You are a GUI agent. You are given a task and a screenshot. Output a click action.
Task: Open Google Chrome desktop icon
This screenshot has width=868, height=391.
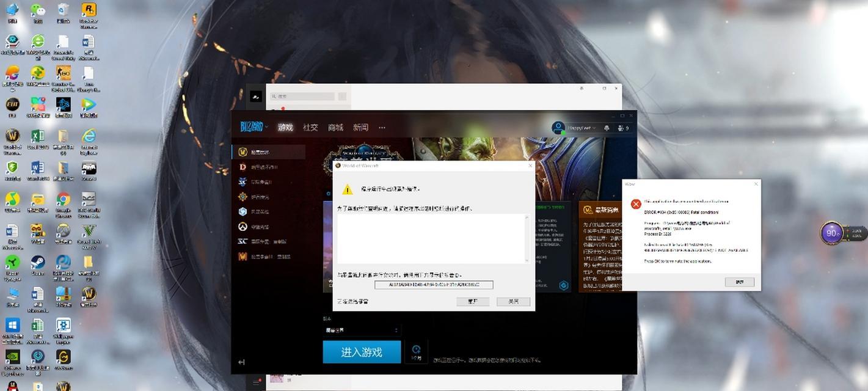[63, 204]
